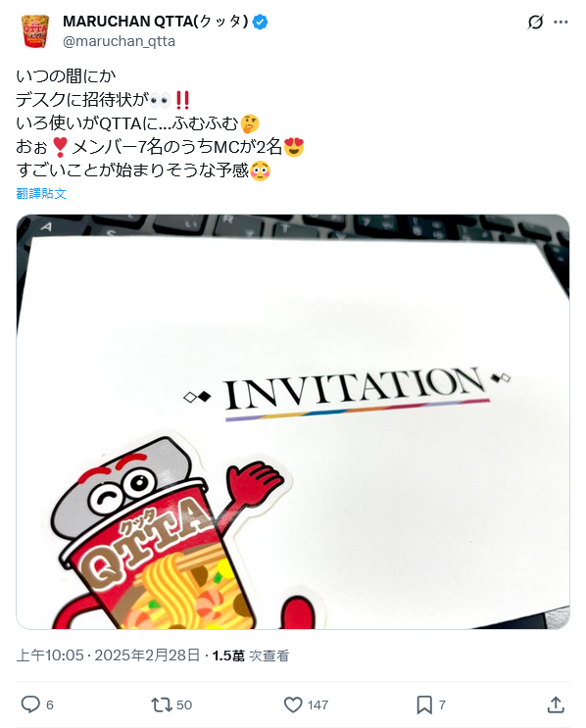The image size is (586, 728).
Task: Click the Grok slashed-circle icon
Action: (535, 22)
